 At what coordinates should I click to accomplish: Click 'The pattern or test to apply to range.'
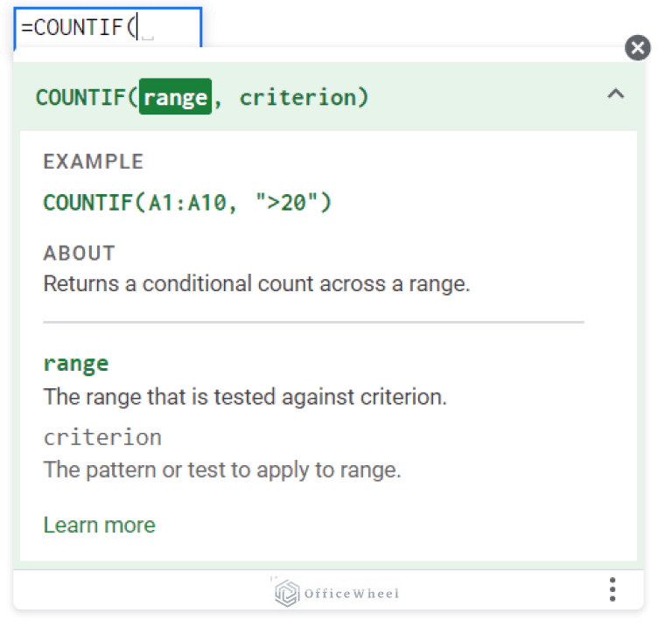(222, 470)
